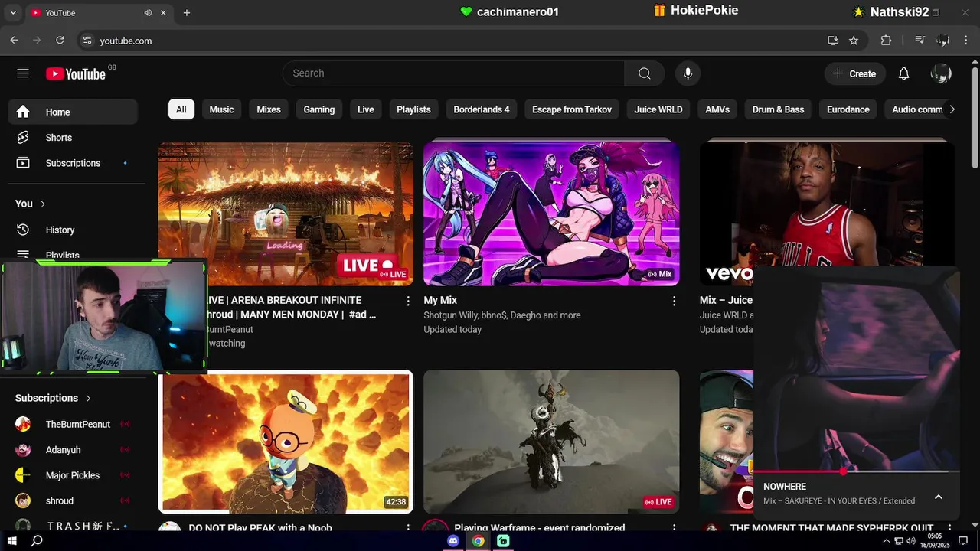Select the Eurodance filter chip

click(x=848, y=109)
